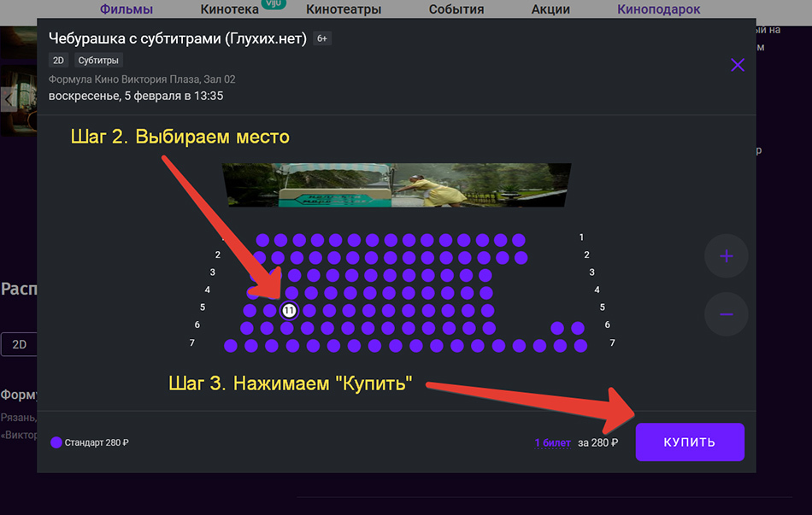The height and width of the screenshot is (515, 812).
Task: Open the Акции menu item
Action: pyautogui.click(x=550, y=9)
